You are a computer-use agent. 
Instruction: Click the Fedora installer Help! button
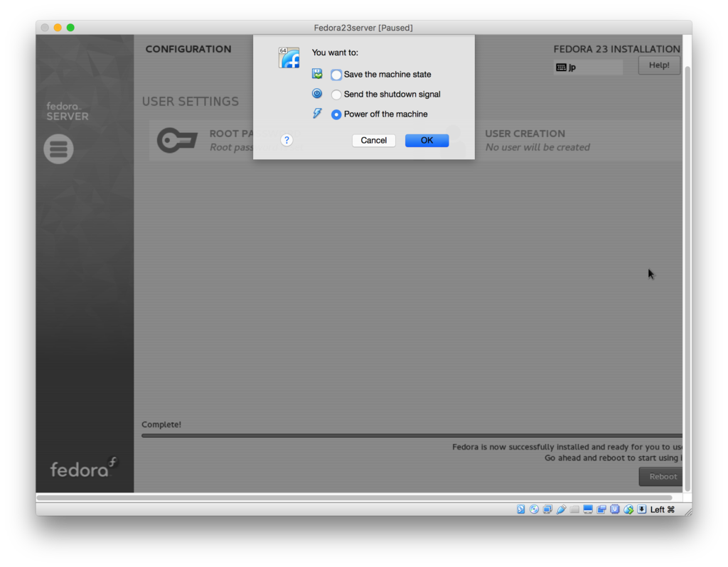point(659,65)
